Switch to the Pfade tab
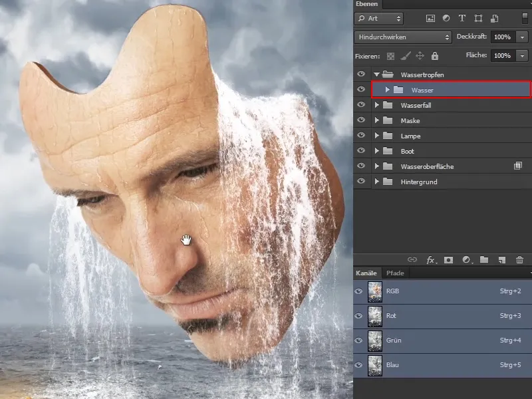The image size is (532, 399). coord(395,273)
